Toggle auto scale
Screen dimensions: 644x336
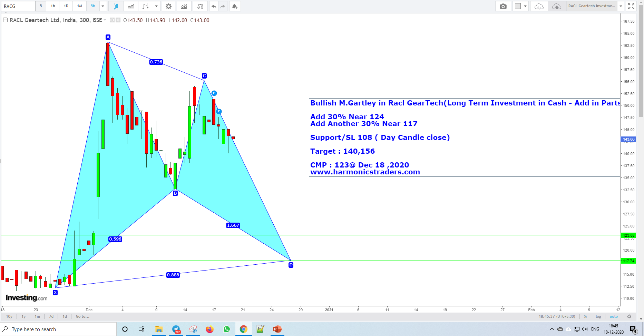tap(614, 316)
